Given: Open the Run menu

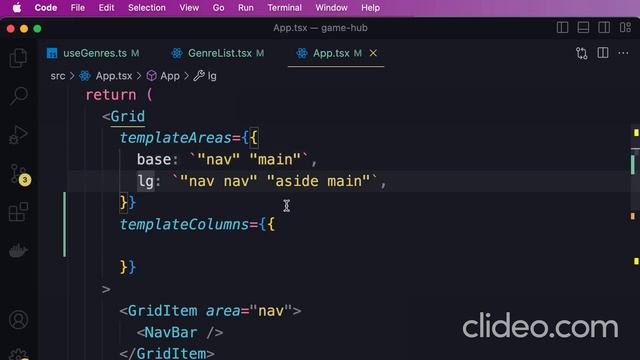Looking at the screenshot, I should 246,8.
